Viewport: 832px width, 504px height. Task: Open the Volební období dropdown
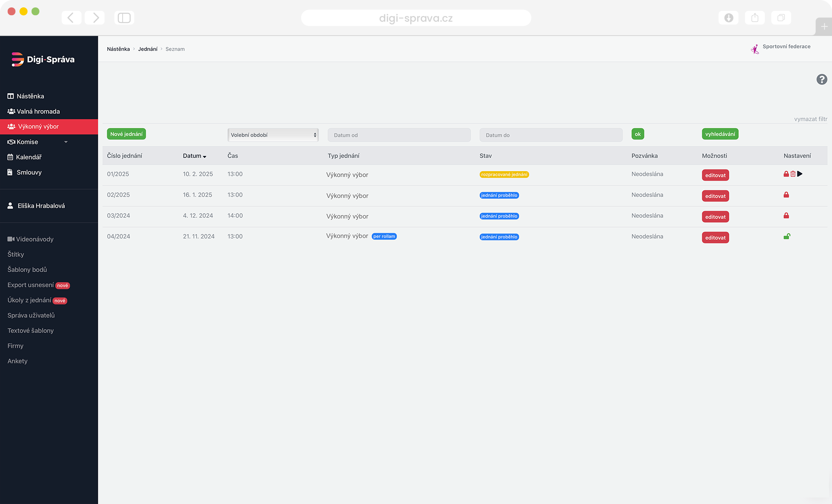tap(273, 135)
